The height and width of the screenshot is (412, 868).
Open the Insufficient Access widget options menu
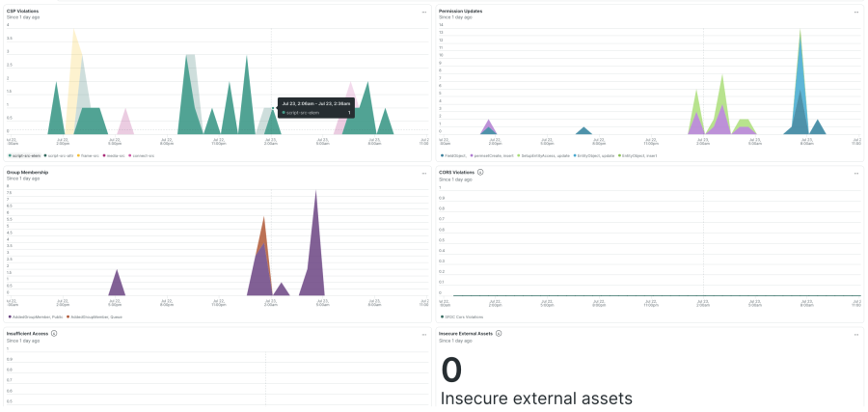pyautogui.click(x=424, y=335)
